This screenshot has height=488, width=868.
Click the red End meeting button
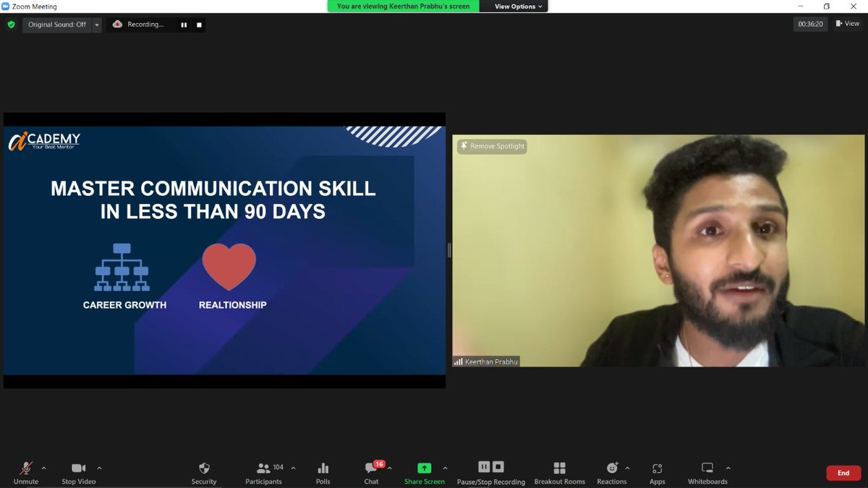click(843, 473)
